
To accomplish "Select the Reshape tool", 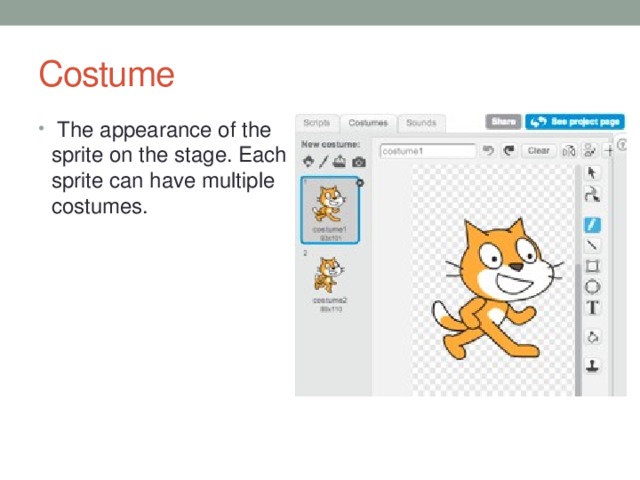I will click(592, 194).
